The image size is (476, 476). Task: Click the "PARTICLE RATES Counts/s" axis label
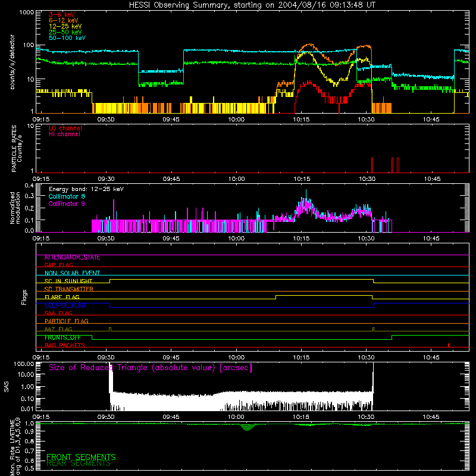(x=17, y=149)
